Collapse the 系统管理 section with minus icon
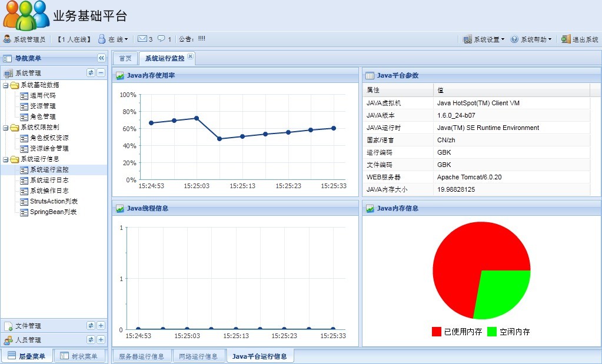 click(101, 72)
